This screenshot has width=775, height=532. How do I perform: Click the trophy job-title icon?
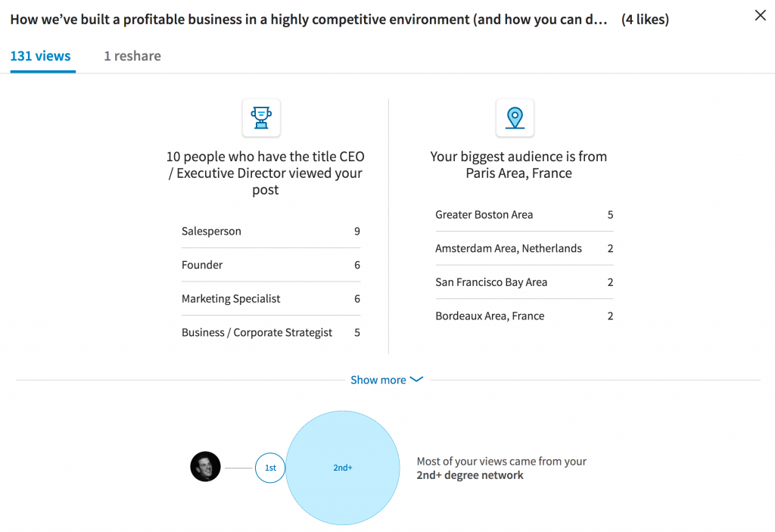point(261,118)
